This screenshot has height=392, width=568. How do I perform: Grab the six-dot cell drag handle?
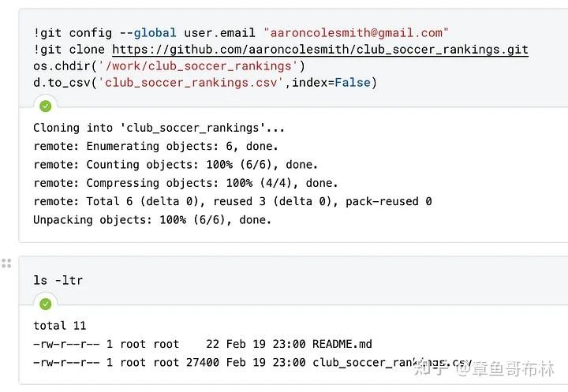(x=6, y=263)
